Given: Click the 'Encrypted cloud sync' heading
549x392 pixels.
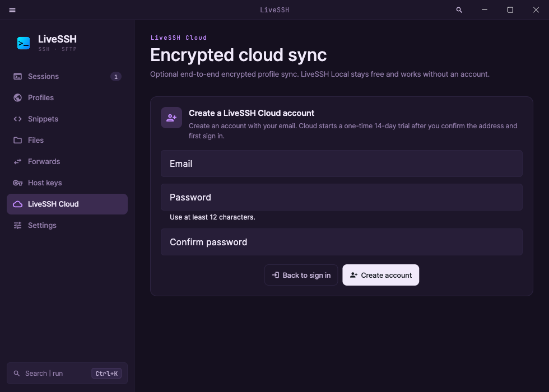Looking at the screenshot, I should click(x=239, y=55).
